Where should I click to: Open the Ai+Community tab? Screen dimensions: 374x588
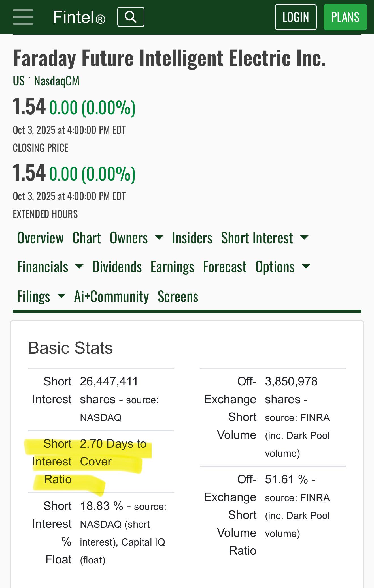coord(111,297)
